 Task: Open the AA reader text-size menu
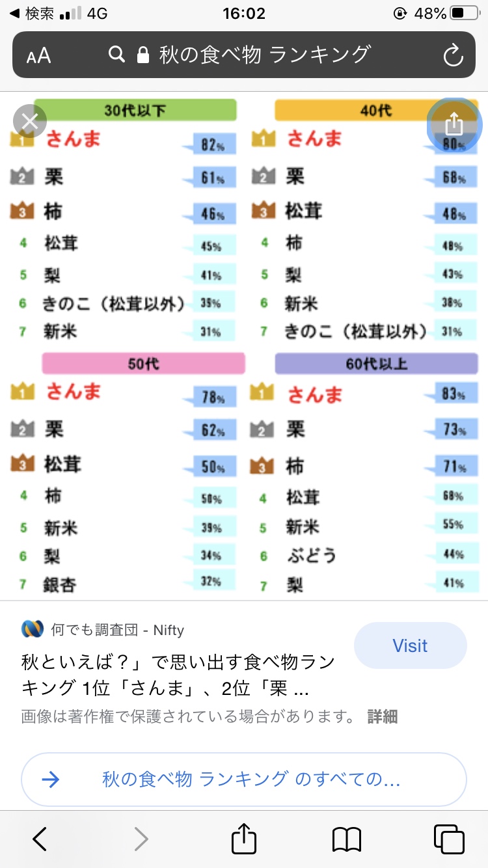tap(39, 56)
